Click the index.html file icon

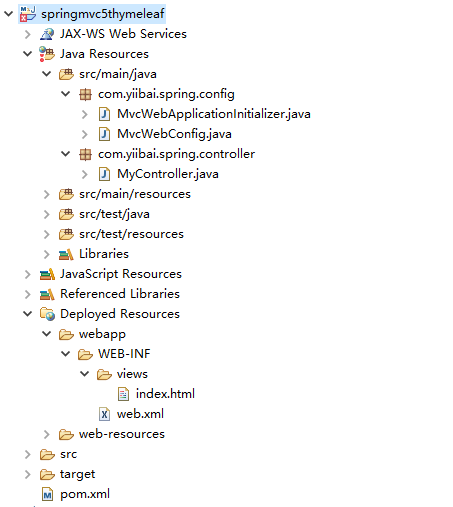[x=123, y=394]
